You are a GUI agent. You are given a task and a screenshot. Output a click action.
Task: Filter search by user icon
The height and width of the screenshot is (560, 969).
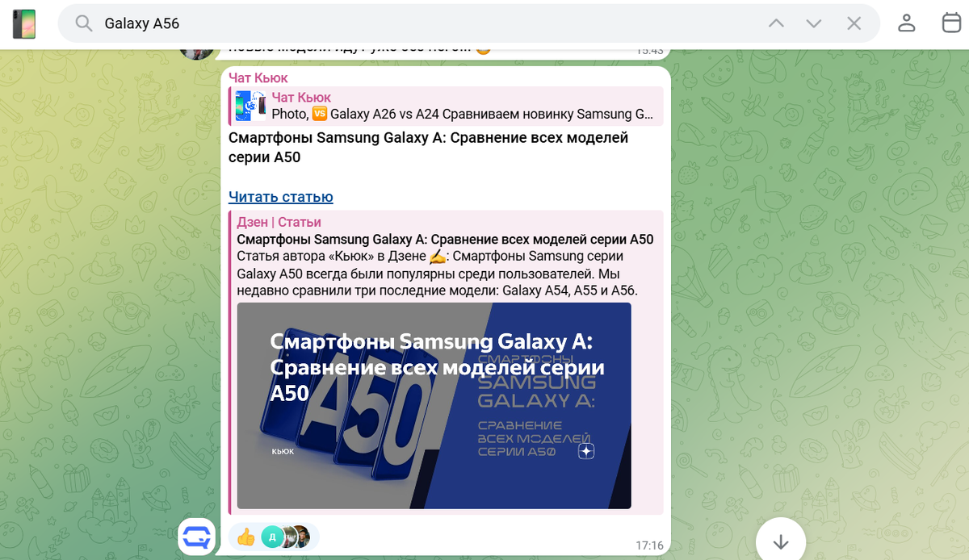[907, 23]
